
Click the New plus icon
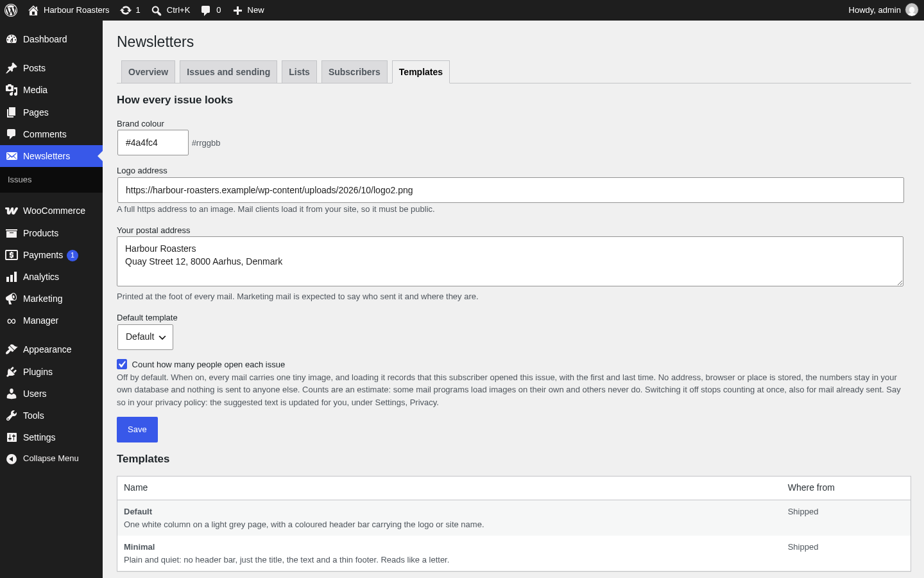(x=237, y=10)
